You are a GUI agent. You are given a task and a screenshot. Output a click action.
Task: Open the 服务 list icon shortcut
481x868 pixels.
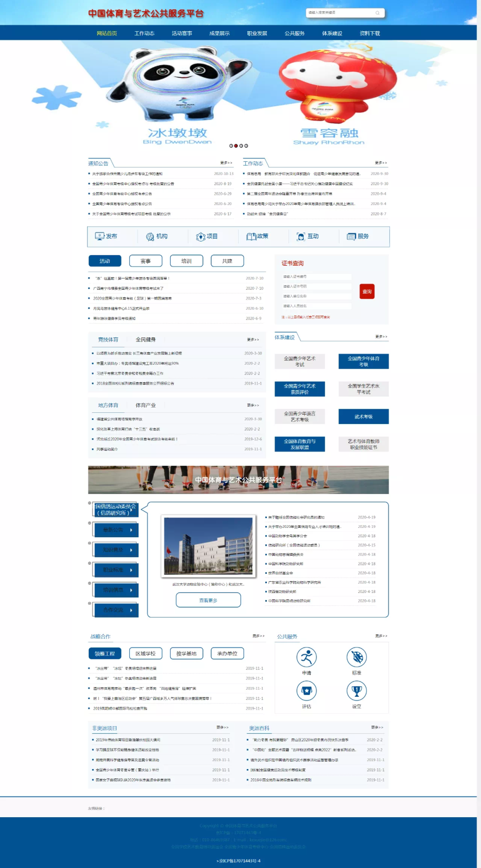351,236
